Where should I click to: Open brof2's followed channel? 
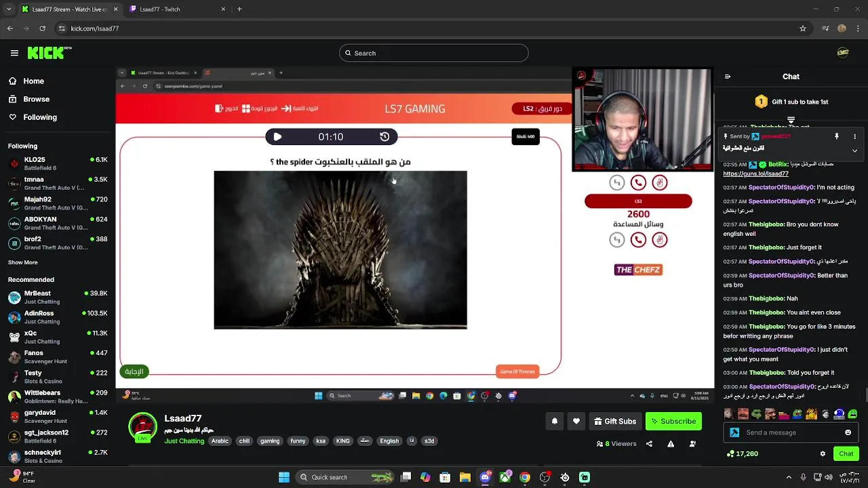[58, 243]
